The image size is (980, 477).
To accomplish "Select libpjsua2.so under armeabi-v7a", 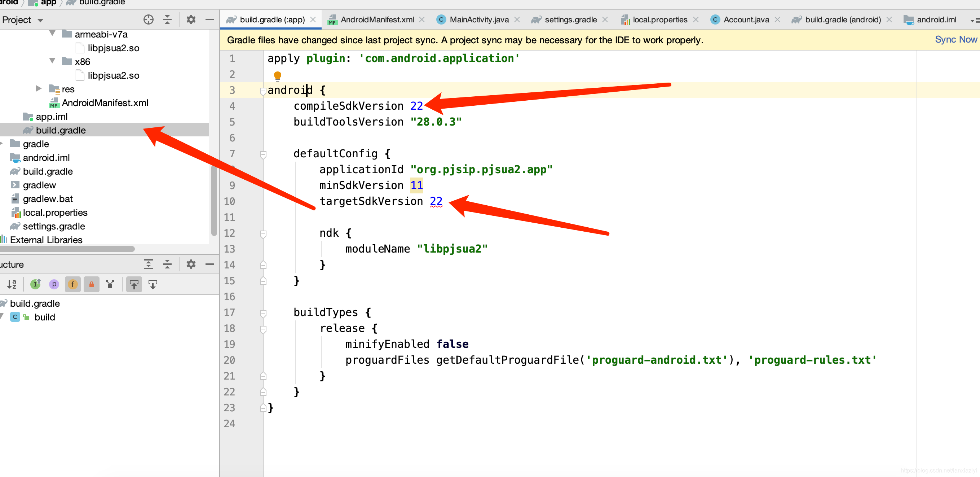I will click(107, 48).
